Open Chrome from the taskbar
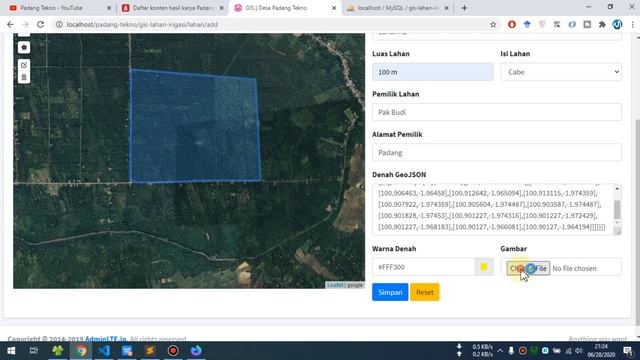Viewport: 640px width, 360px height. (81, 351)
